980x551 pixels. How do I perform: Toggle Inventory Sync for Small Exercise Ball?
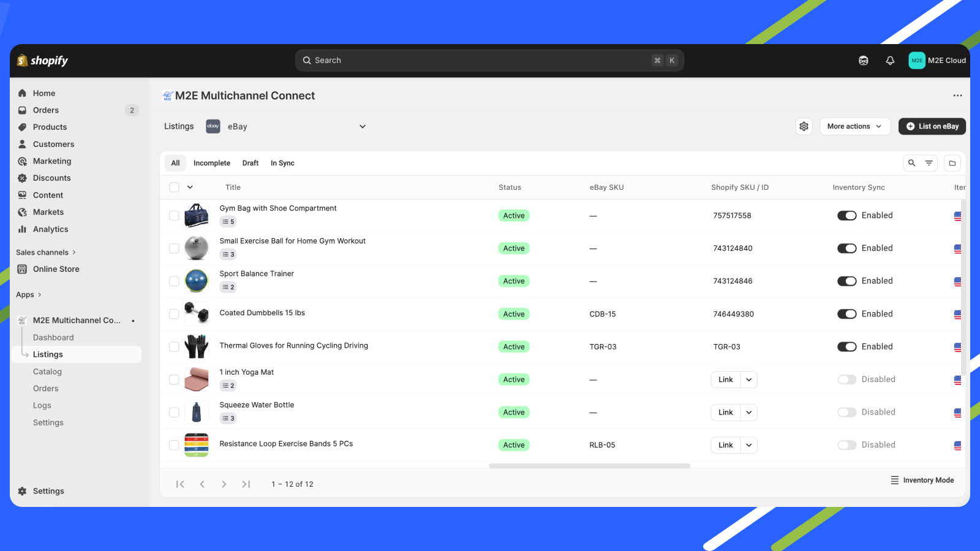(847, 248)
